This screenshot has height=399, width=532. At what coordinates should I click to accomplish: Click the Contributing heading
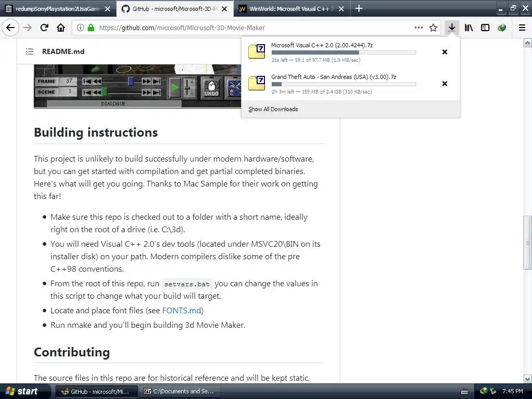72,352
